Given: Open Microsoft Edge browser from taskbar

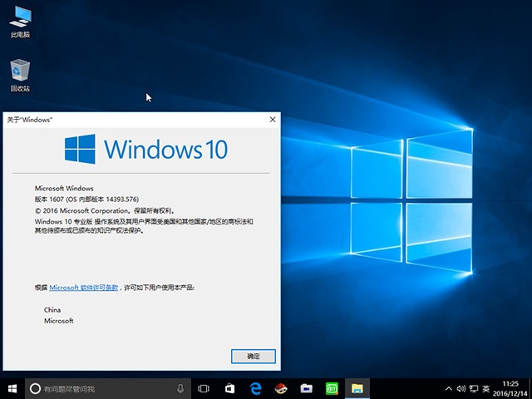Looking at the screenshot, I should click(x=255, y=388).
